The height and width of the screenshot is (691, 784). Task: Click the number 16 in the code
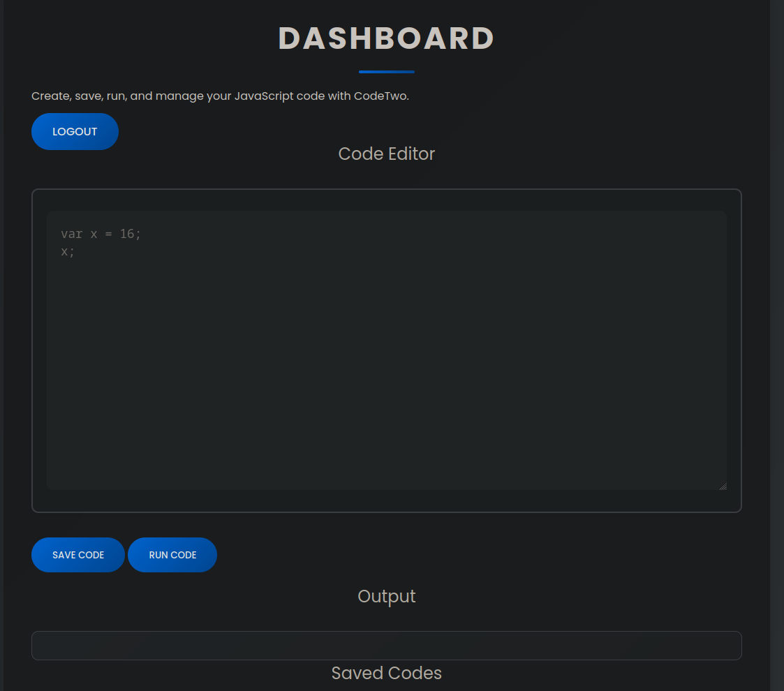pos(127,234)
